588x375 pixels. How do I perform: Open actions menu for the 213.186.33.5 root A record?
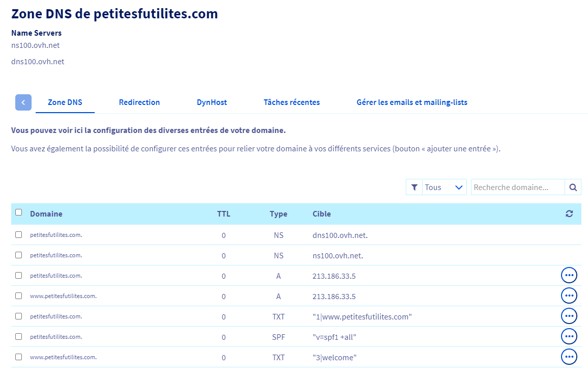569,275
